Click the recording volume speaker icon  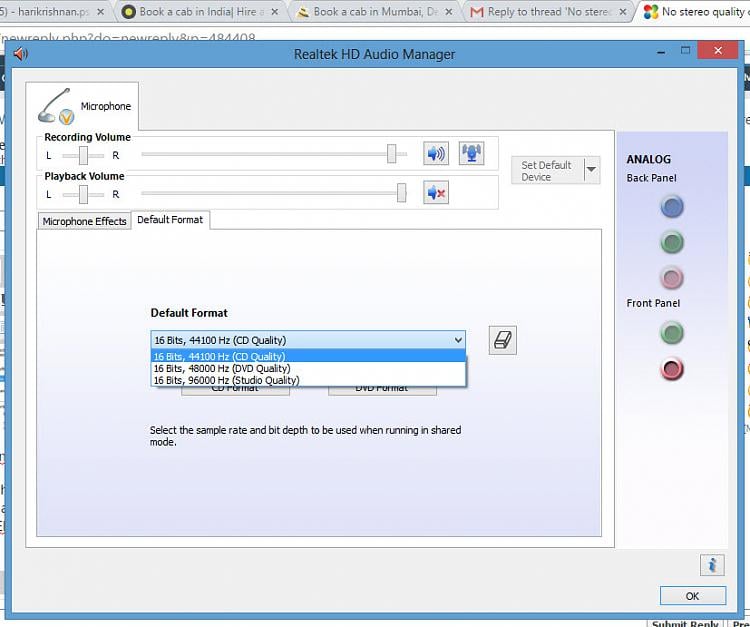point(436,154)
